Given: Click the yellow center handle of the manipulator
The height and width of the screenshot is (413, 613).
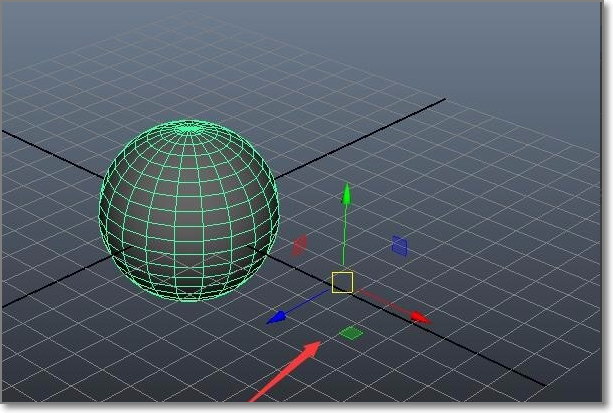Looking at the screenshot, I should (342, 282).
